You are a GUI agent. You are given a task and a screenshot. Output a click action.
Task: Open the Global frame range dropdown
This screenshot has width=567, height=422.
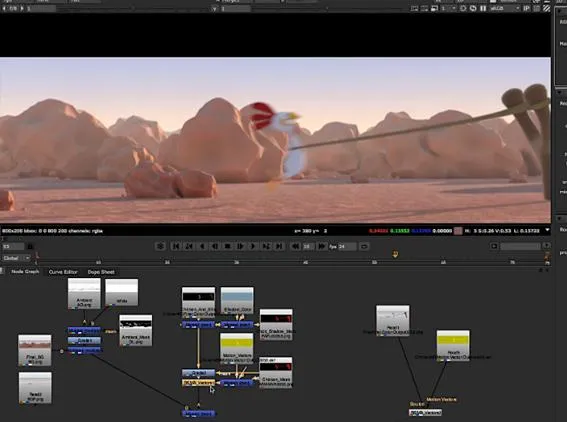point(16,258)
